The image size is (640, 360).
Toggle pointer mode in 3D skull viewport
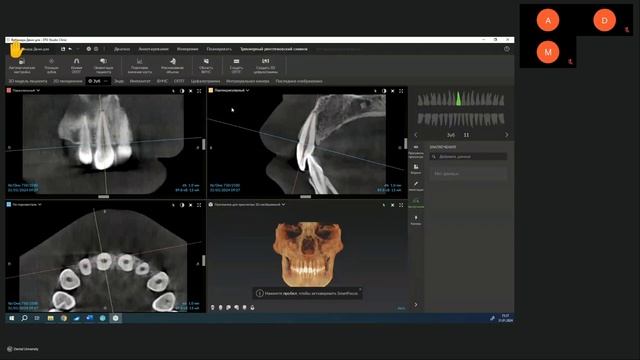(384, 205)
